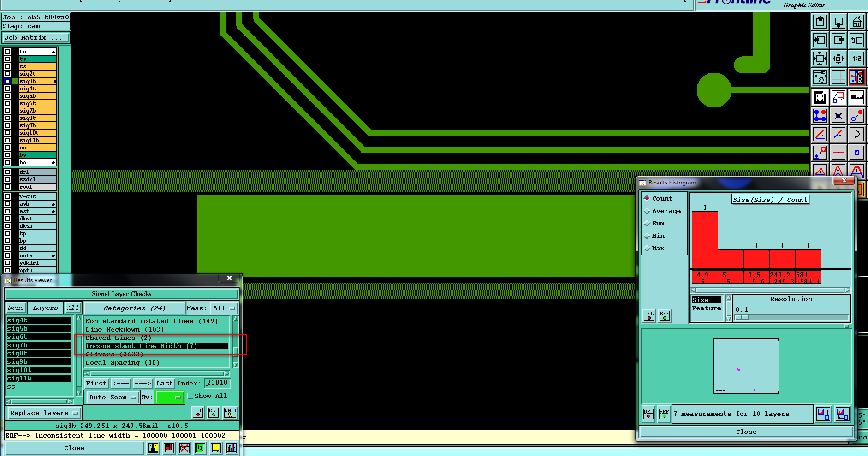Click the pan down icon in toolbar
868x456 pixels.
point(838,22)
